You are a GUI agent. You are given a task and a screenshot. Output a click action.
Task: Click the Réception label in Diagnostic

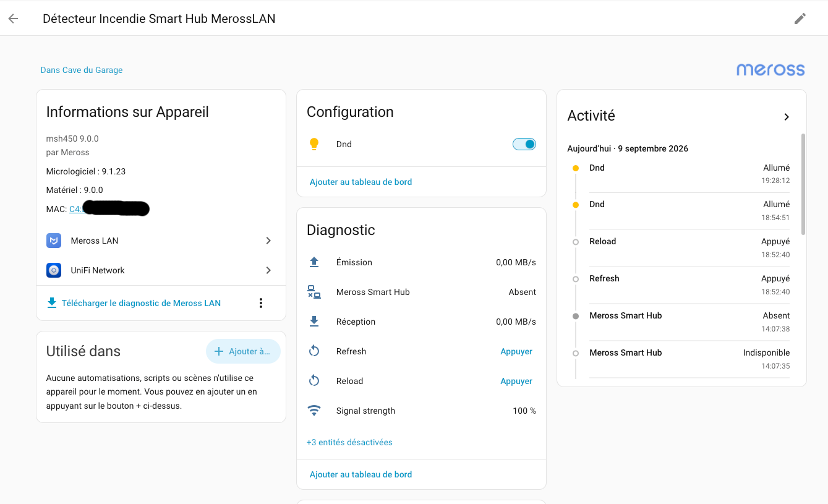(x=356, y=322)
